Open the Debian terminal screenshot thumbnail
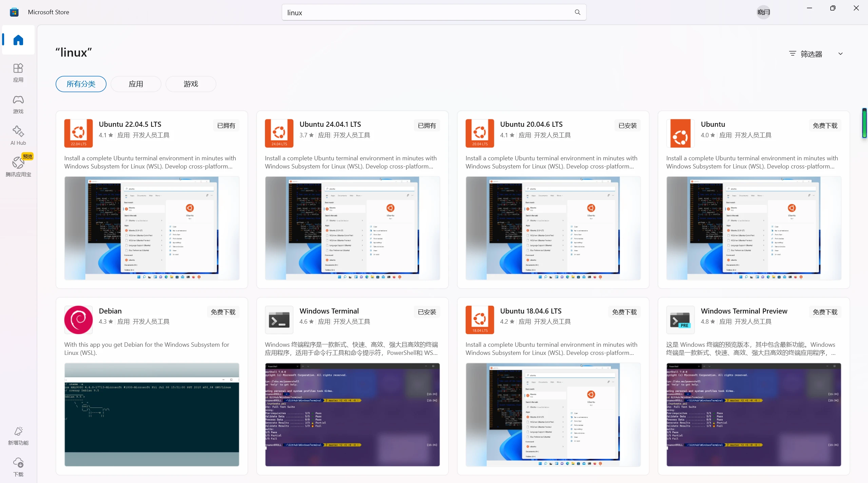Screen dimensions: 868x483 pos(152,415)
